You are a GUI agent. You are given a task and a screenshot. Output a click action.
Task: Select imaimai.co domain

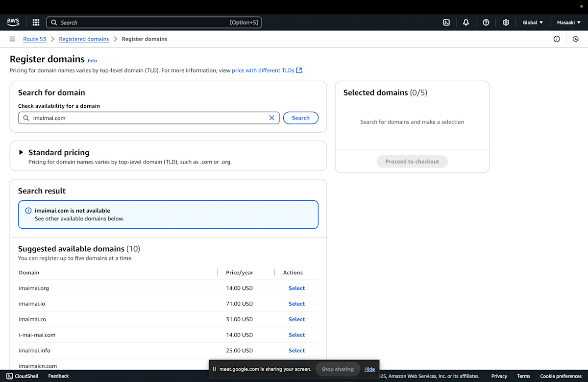296,319
